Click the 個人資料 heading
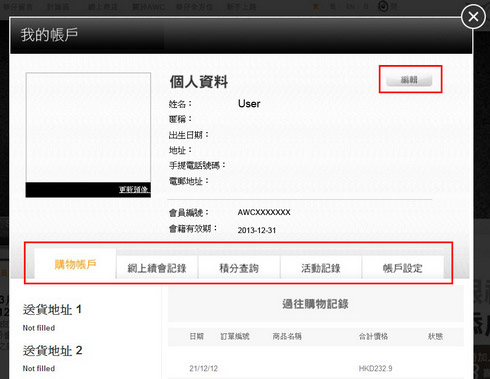Screen dimensions: 490x379 tap(199, 82)
